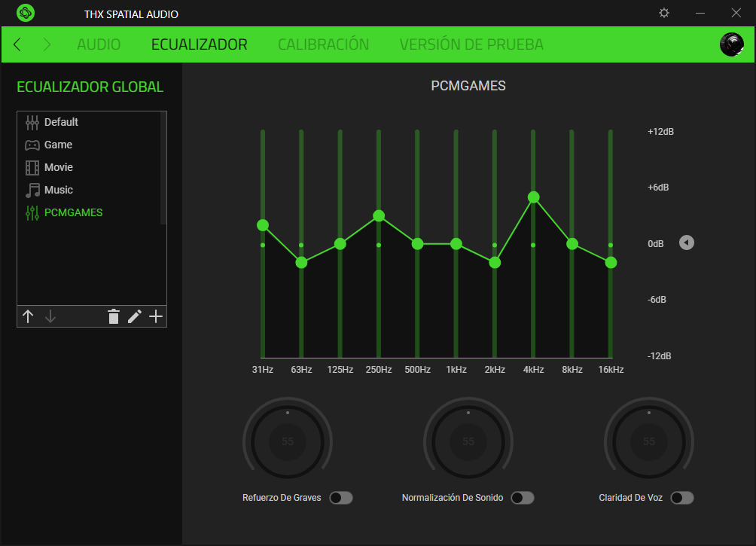Click the 125Hz band slider handle
756x546 pixels.
point(340,244)
